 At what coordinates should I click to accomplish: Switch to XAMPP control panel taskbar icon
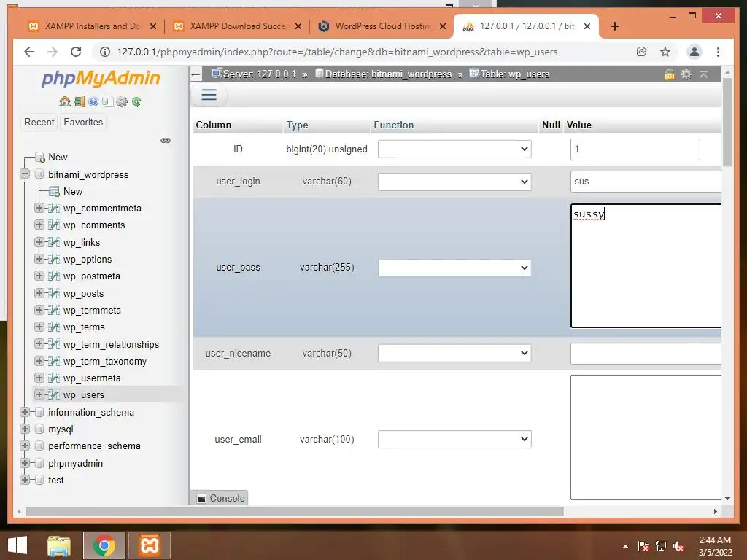(x=150, y=545)
